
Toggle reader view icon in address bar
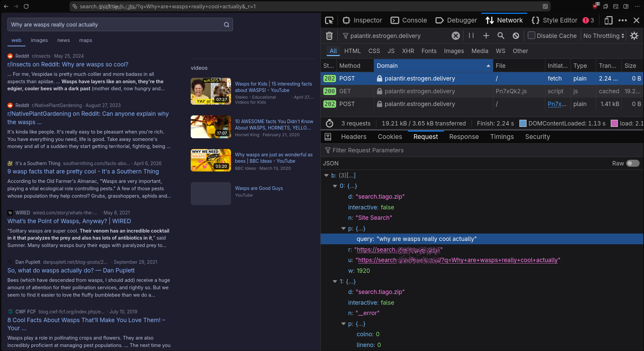pos(545,6)
